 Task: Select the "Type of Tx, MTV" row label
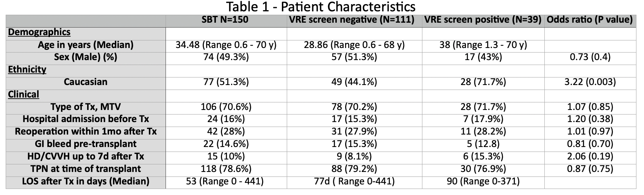point(86,107)
